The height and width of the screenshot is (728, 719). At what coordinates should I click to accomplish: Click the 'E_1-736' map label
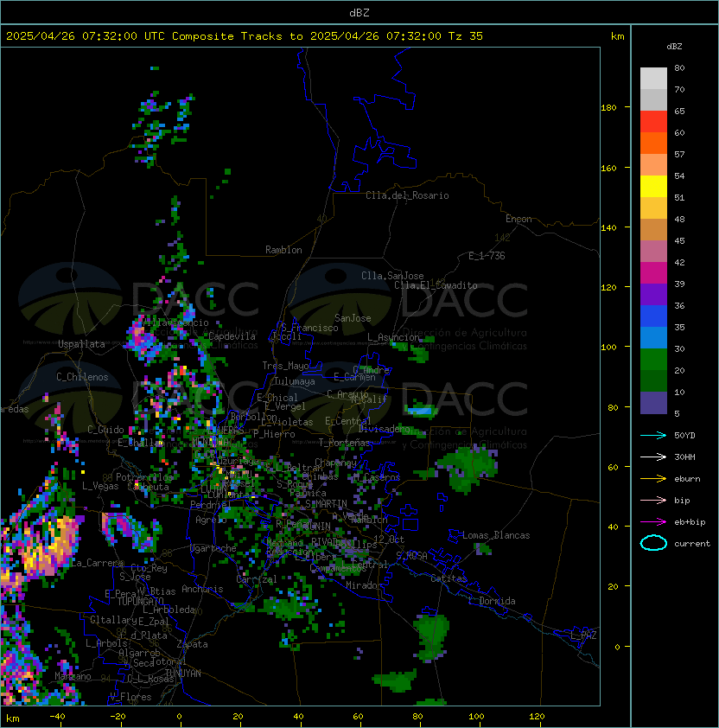click(487, 256)
